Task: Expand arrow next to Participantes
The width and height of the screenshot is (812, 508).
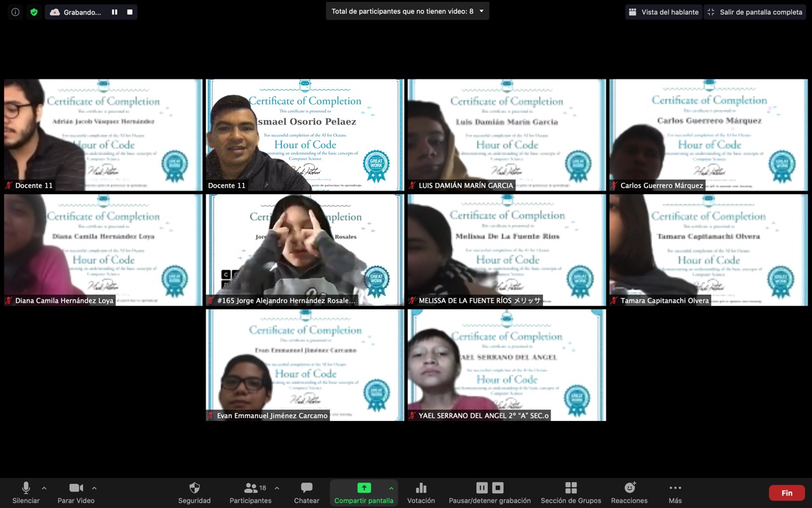Action: click(277, 488)
